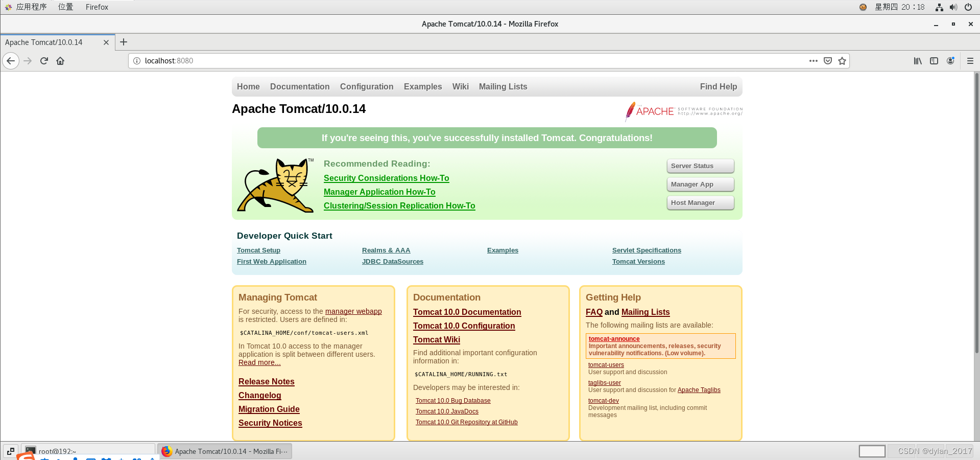Open the Firefox top panel menu
This screenshot has width=980, height=460.
(x=97, y=7)
